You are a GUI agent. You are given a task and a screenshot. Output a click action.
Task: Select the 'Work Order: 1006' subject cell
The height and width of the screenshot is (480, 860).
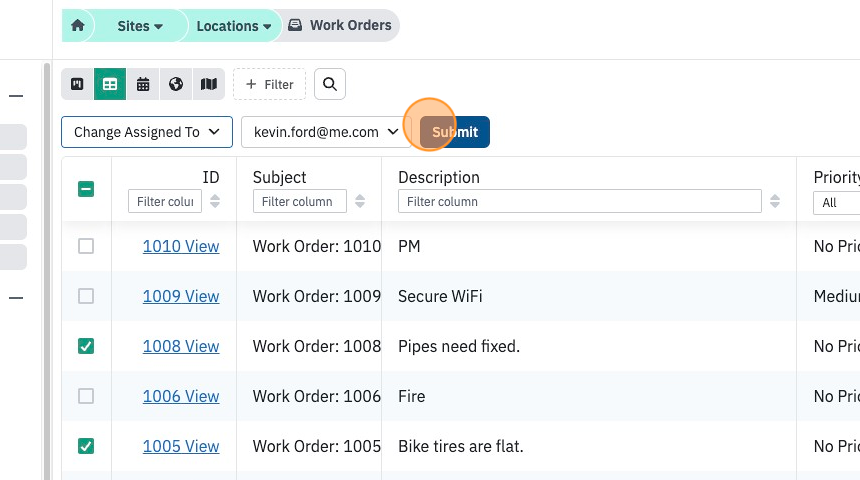click(x=316, y=396)
